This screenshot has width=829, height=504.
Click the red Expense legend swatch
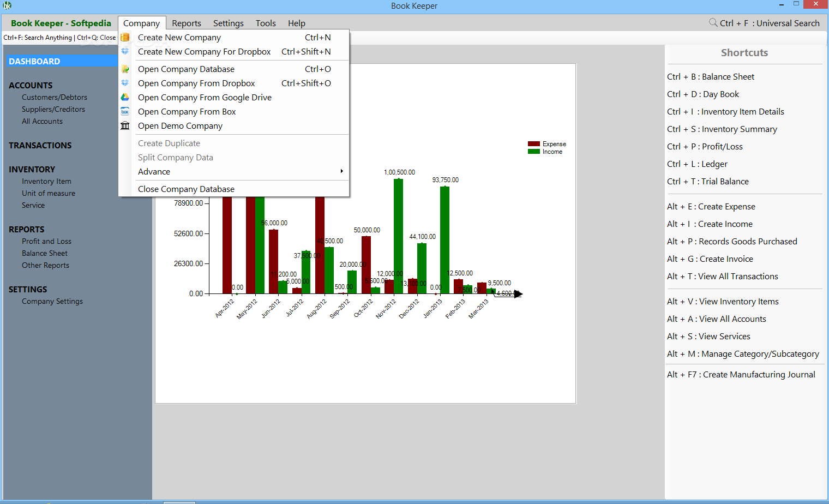click(534, 144)
